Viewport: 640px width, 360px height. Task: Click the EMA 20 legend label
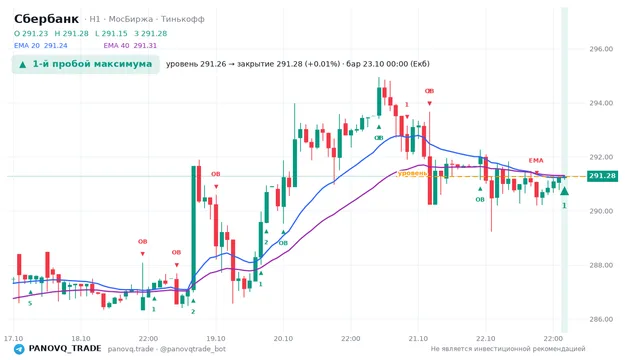27,46
